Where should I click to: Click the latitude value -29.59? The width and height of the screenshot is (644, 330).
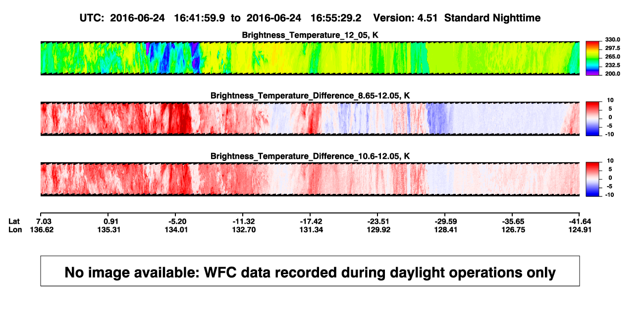pyautogui.click(x=445, y=221)
